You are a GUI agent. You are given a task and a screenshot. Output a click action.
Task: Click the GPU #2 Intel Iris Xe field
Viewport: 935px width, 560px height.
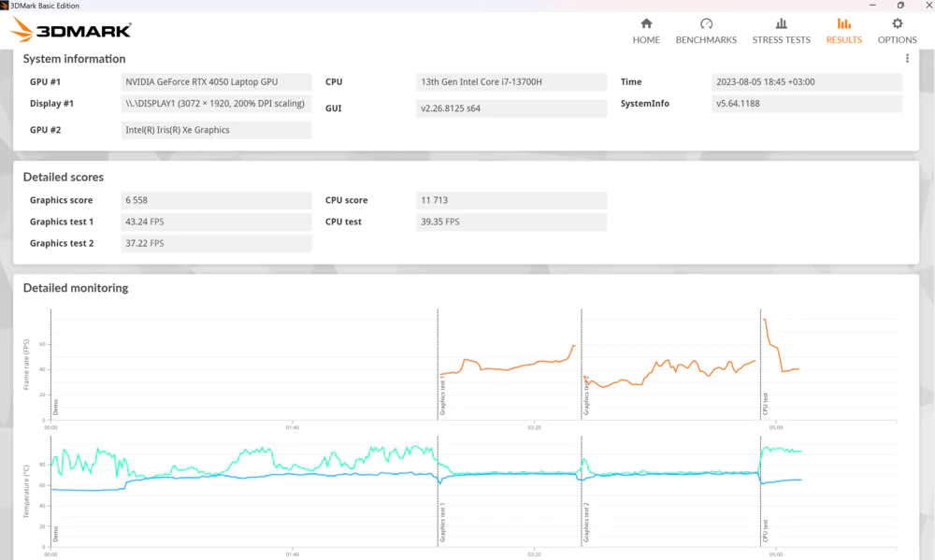pyautogui.click(x=216, y=130)
